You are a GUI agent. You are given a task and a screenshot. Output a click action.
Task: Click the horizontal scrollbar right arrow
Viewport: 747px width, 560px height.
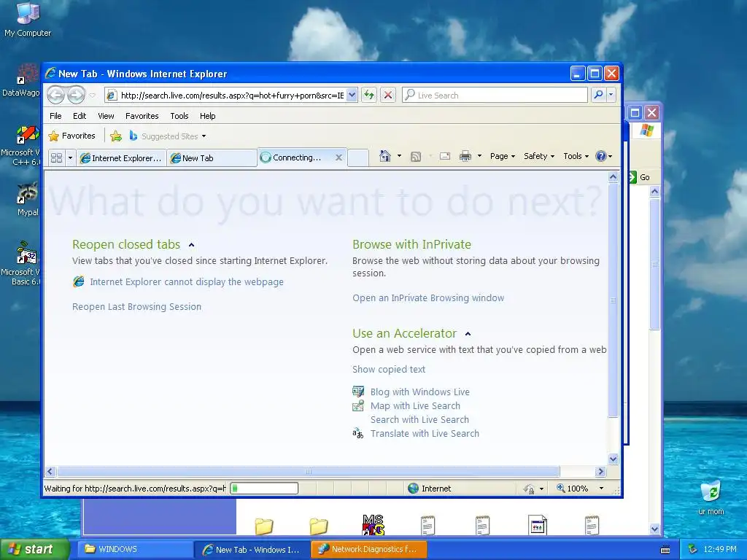tap(601, 472)
